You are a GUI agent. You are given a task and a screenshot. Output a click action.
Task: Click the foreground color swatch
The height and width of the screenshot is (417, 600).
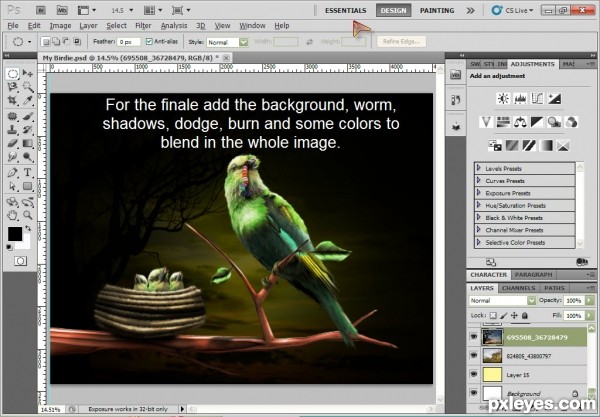(15, 234)
